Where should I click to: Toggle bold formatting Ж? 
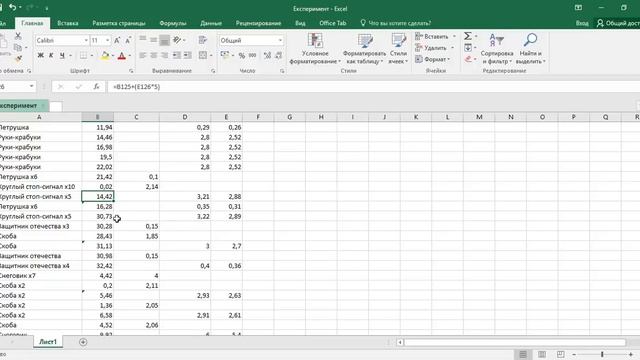click(x=40, y=56)
